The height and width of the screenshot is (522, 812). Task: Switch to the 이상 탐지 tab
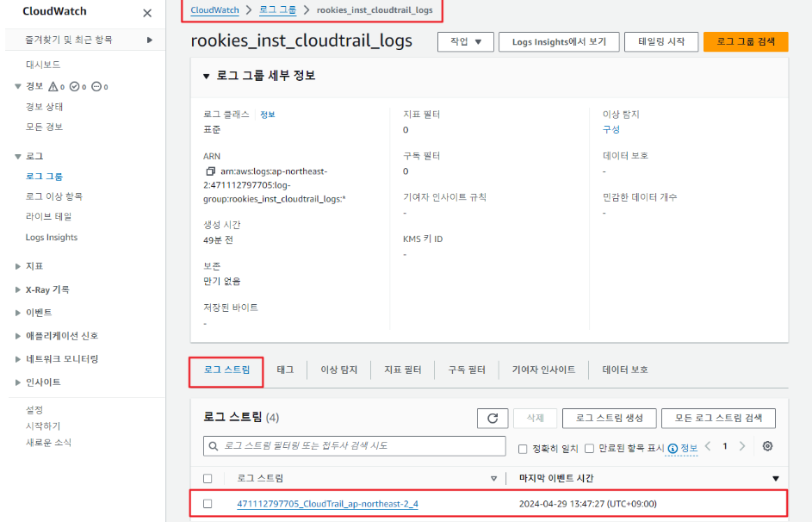click(x=339, y=370)
